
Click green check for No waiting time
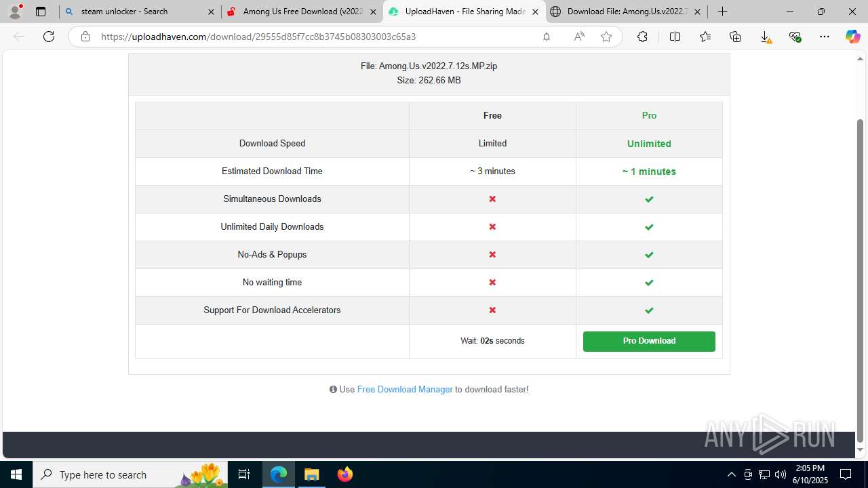(649, 283)
